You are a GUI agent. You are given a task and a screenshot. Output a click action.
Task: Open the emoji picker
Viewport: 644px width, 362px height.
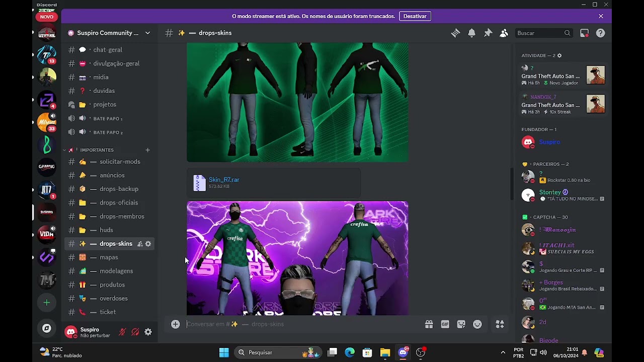[x=477, y=324]
